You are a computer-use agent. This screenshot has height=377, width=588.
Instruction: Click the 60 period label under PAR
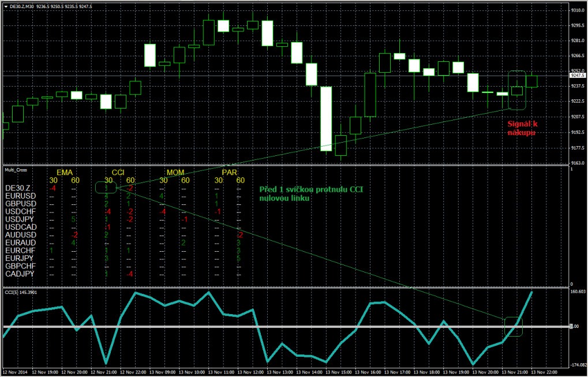click(x=241, y=181)
